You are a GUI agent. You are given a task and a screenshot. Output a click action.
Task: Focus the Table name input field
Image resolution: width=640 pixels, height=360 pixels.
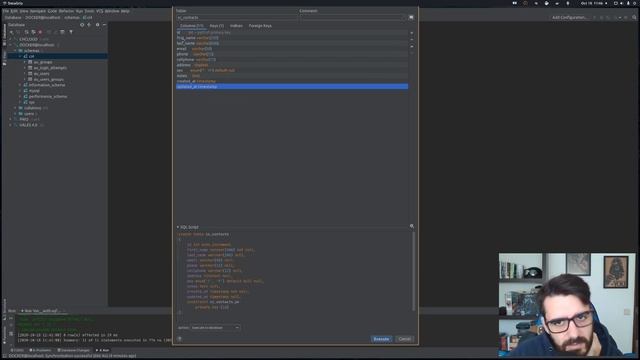pyautogui.click(x=237, y=18)
